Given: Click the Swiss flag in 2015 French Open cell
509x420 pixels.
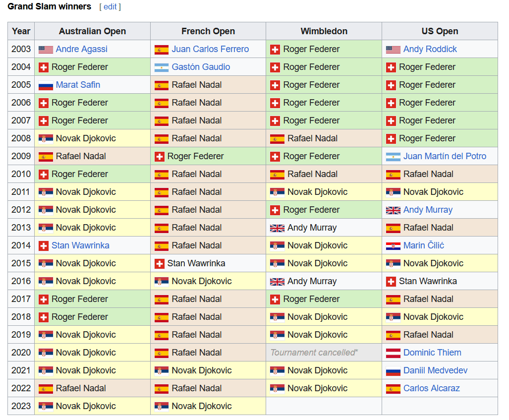Looking at the screenshot, I should 160,264.
